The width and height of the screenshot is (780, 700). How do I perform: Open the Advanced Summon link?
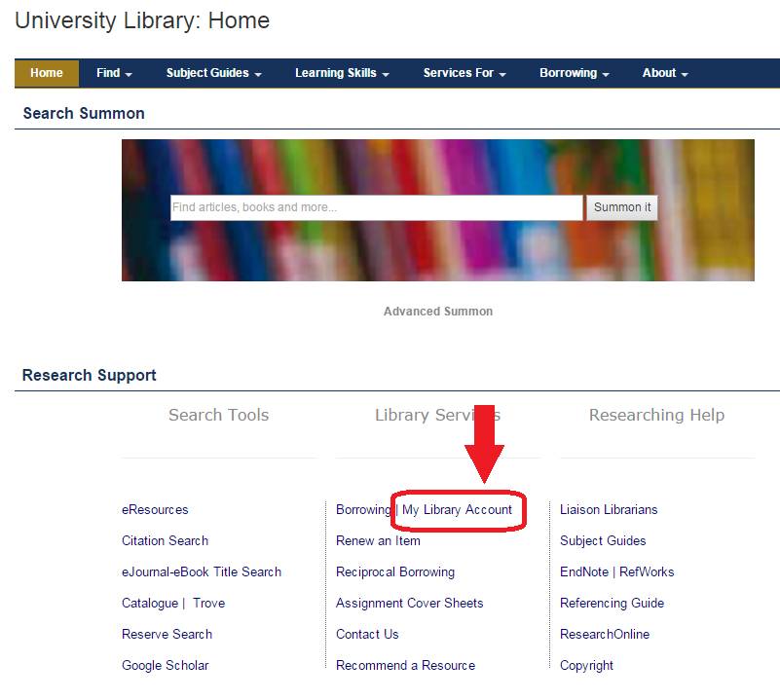point(438,312)
